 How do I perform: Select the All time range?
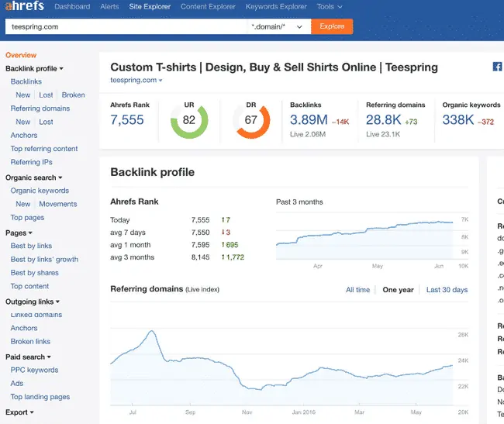[357, 290]
